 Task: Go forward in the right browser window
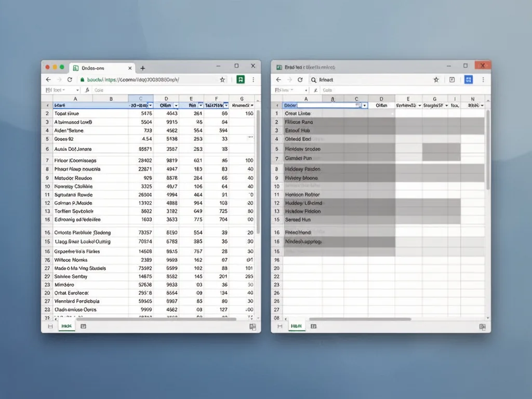[x=289, y=79]
